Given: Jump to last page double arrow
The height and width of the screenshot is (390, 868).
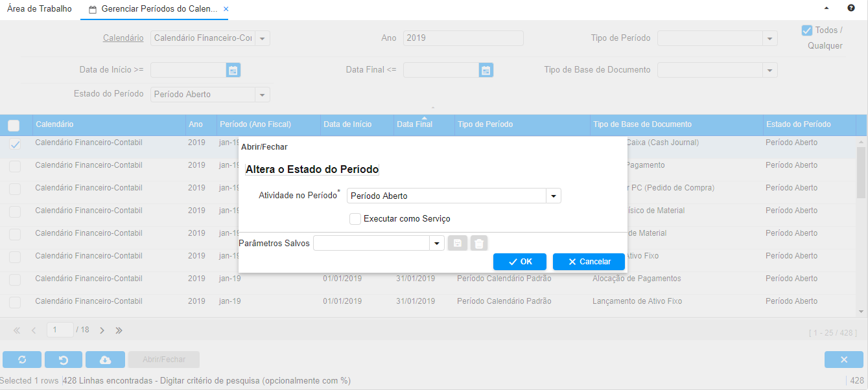Looking at the screenshot, I should pyautogui.click(x=119, y=330).
